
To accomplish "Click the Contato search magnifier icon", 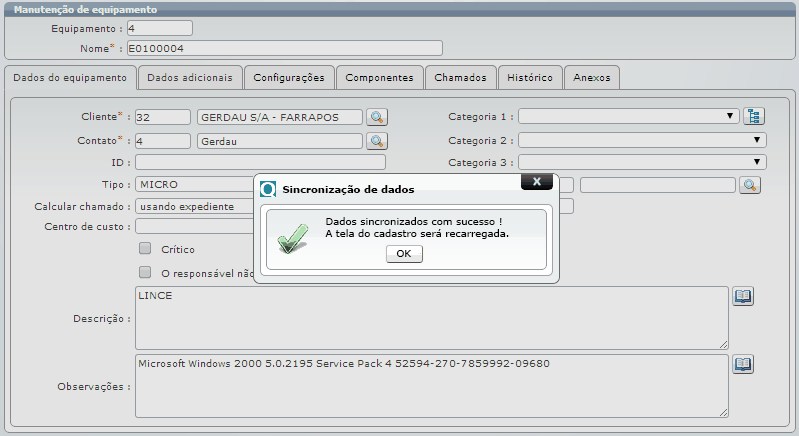I will click(376, 141).
